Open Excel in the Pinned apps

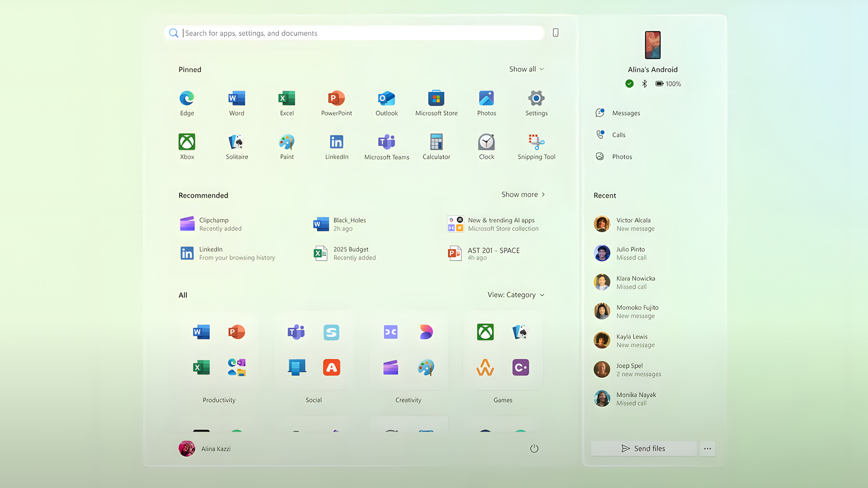287,103
